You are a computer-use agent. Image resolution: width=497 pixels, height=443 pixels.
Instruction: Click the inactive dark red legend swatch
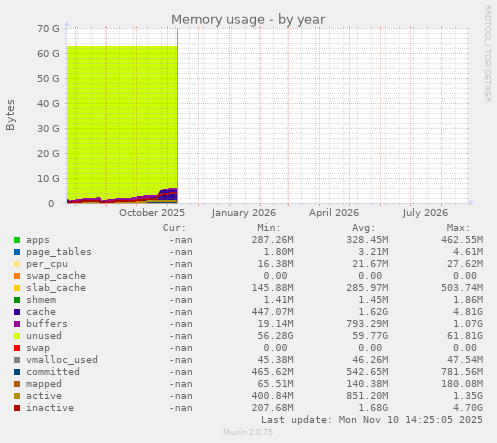(x=17, y=408)
